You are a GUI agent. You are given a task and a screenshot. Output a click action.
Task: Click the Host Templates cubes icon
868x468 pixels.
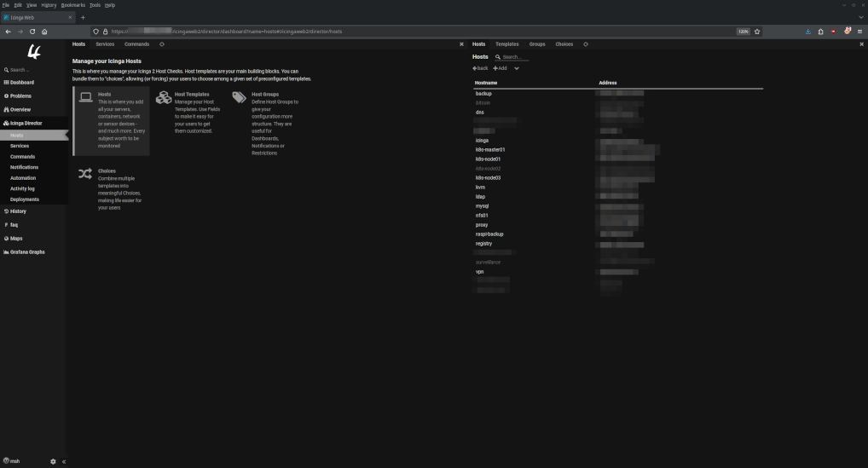164,98
